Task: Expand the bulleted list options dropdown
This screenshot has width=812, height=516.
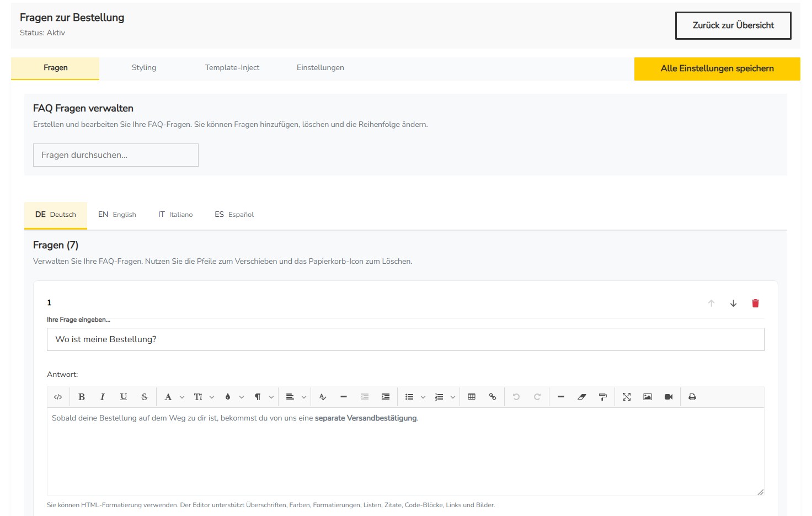Action: [423, 397]
